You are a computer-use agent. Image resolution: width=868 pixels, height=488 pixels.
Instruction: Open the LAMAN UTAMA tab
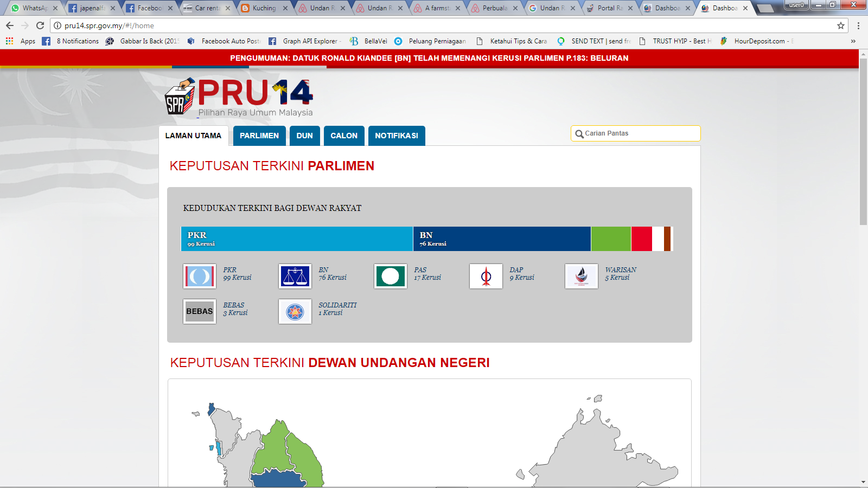click(193, 136)
